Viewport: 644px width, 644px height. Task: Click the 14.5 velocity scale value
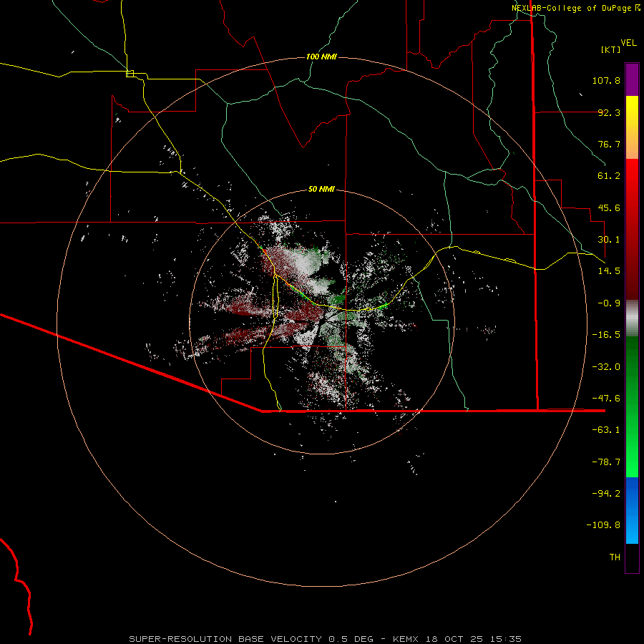coord(609,271)
